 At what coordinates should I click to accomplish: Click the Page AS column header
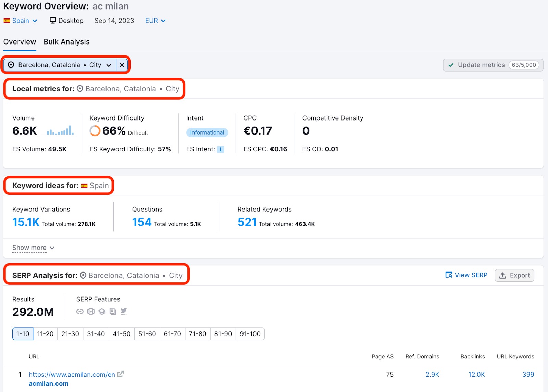(383, 357)
